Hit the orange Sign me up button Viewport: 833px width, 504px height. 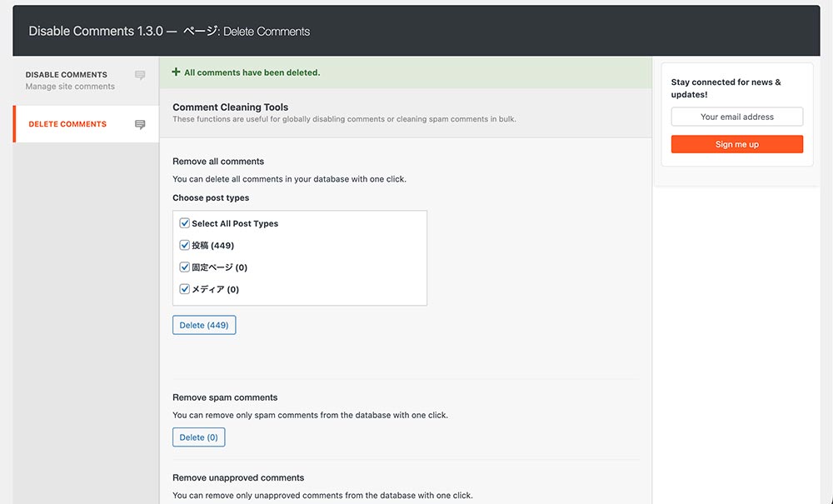coord(736,144)
